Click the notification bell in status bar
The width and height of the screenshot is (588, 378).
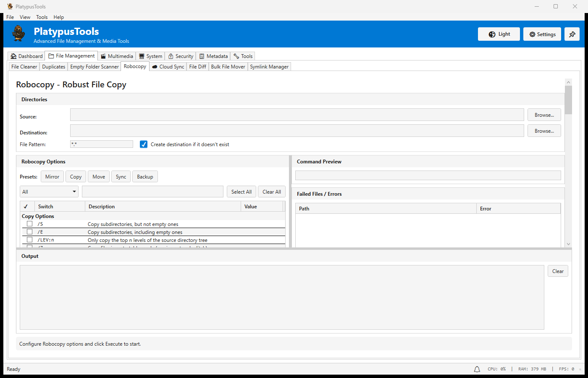click(477, 369)
